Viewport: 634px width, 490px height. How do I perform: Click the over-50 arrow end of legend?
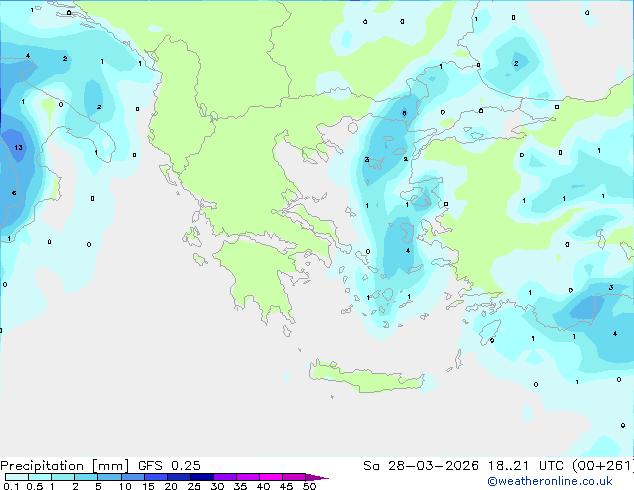(317, 477)
